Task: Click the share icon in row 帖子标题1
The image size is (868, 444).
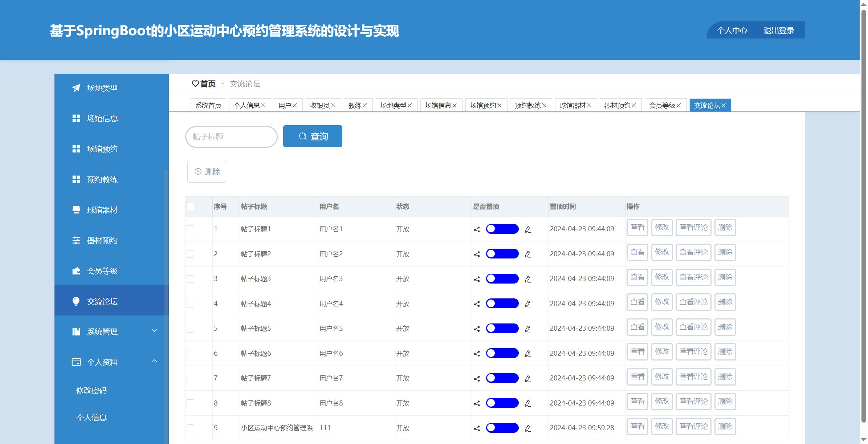Action: pos(477,229)
